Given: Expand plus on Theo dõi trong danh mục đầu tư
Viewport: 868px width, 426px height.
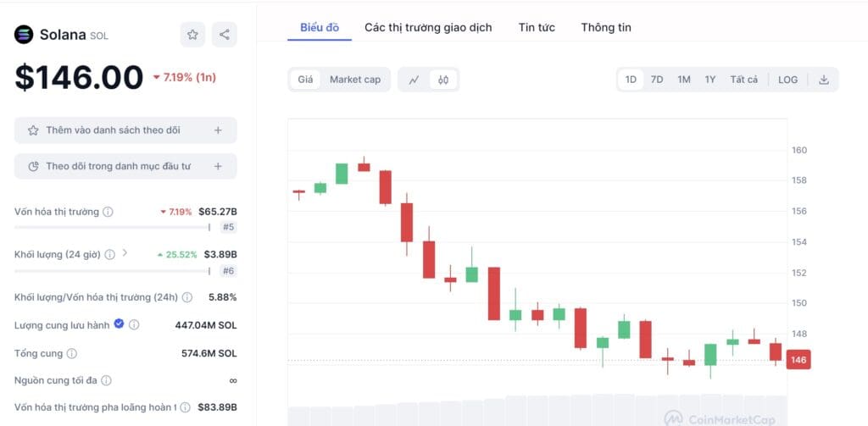Looking at the screenshot, I should [x=218, y=167].
